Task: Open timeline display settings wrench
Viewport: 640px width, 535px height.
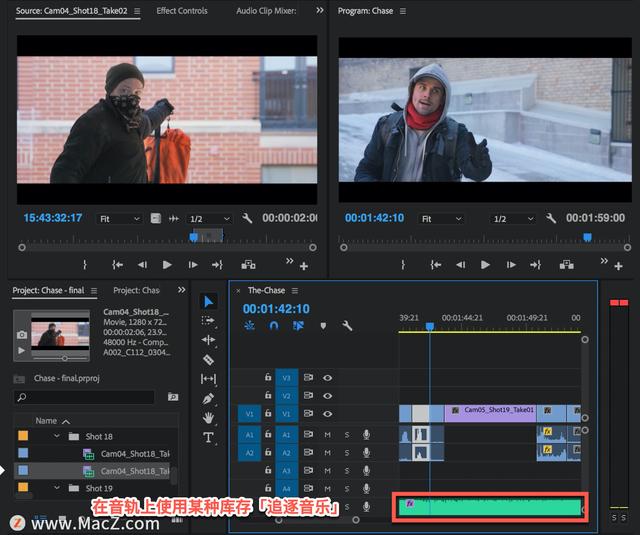Action: click(x=347, y=326)
